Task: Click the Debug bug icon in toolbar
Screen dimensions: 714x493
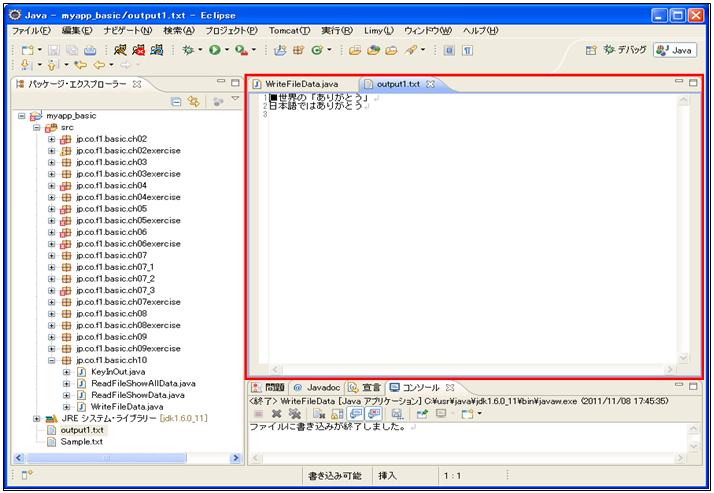Action: [x=187, y=50]
